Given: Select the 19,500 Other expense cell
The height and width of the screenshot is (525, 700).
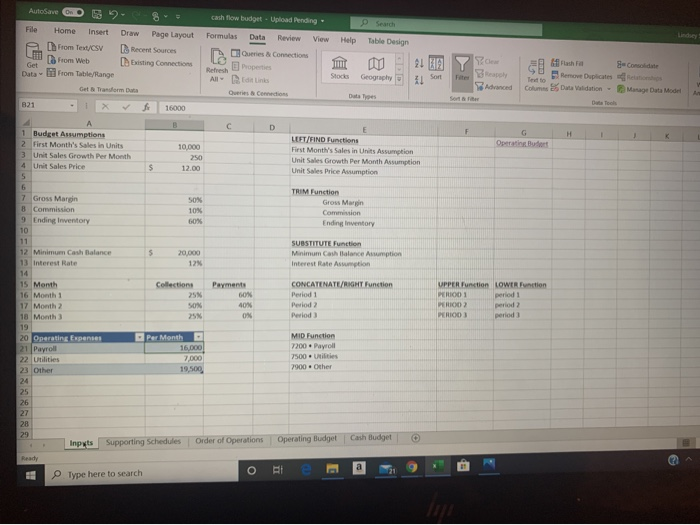Looking at the screenshot, I should pos(174,369).
